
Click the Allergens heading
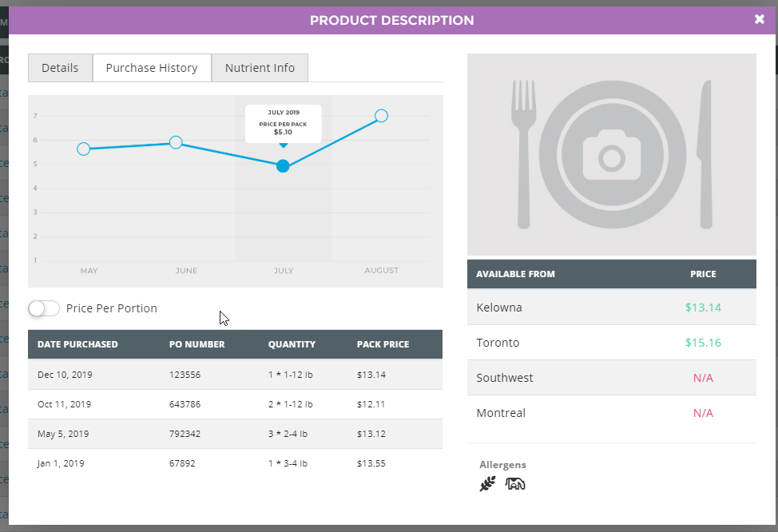502,465
